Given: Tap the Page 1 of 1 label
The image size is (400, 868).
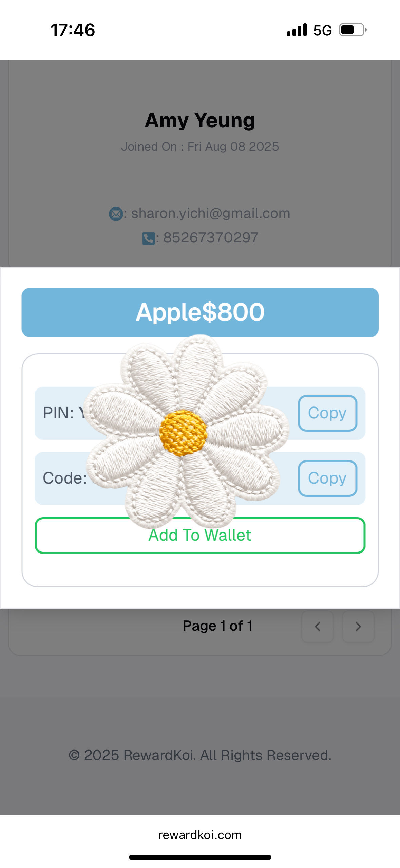Looking at the screenshot, I should 217,626.
